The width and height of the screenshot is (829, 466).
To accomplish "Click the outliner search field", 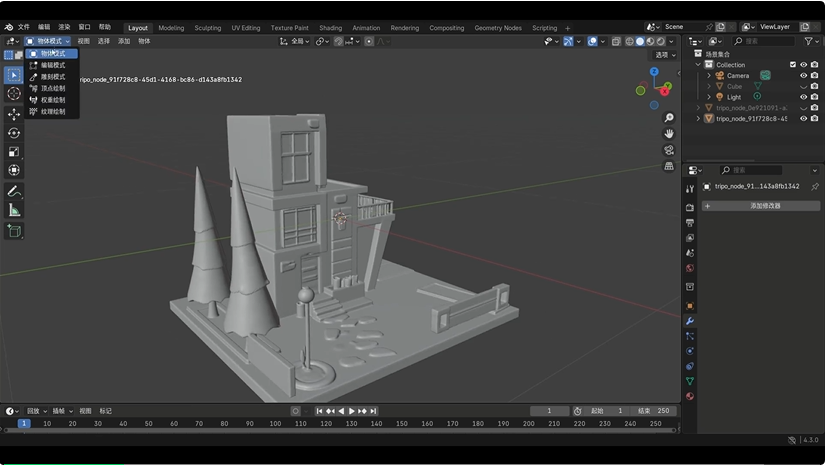I will pyautogui.click(x=763, y=41).
